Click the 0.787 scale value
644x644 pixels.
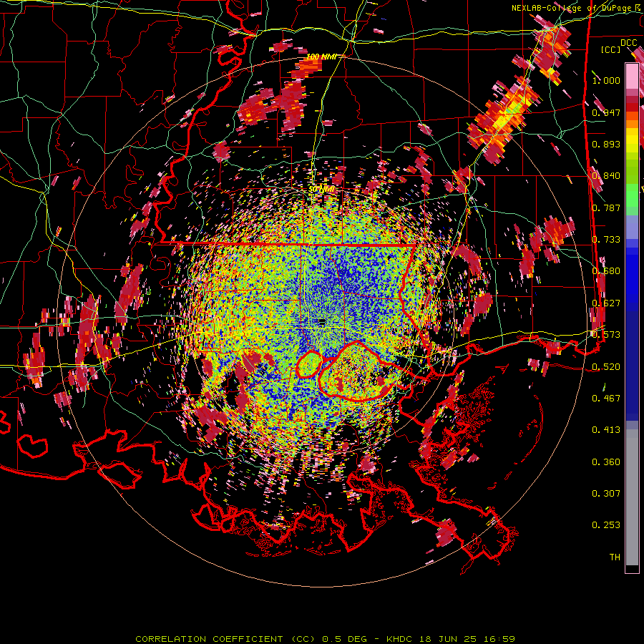pos(606,208)
